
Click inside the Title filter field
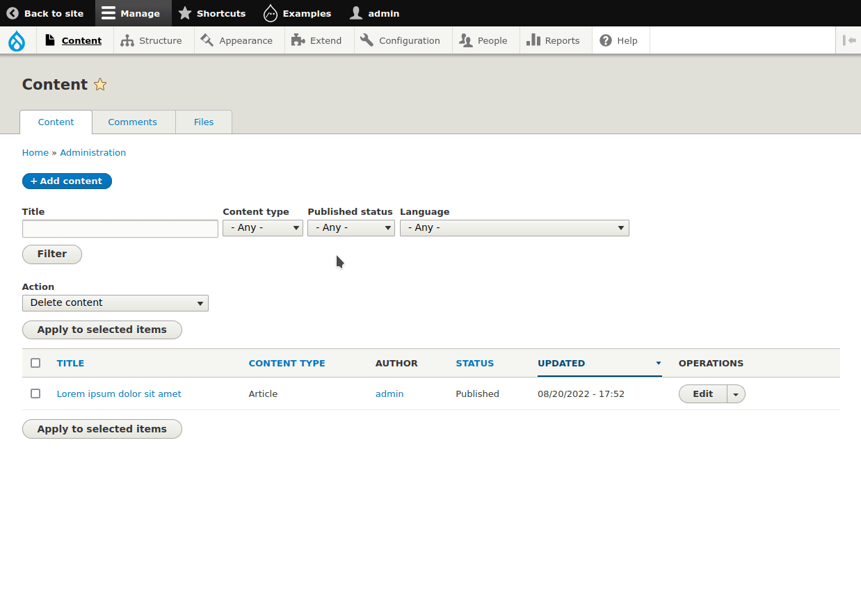point(120,228)
